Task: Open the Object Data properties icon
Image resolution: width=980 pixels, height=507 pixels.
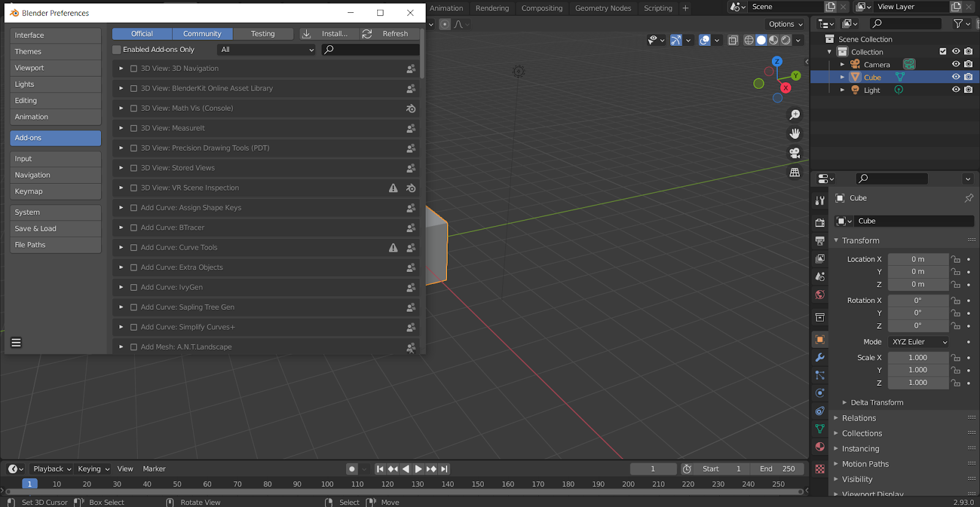Action: [x=820, y=429]
